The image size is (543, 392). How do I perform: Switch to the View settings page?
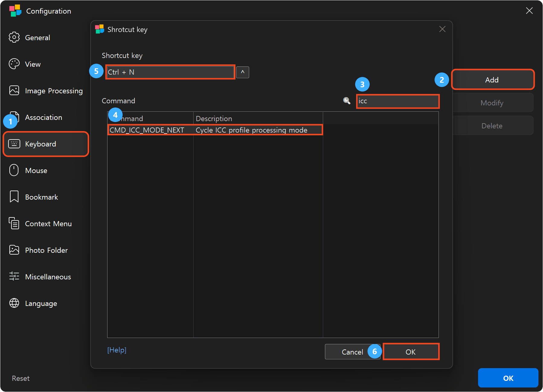point(33,64)
